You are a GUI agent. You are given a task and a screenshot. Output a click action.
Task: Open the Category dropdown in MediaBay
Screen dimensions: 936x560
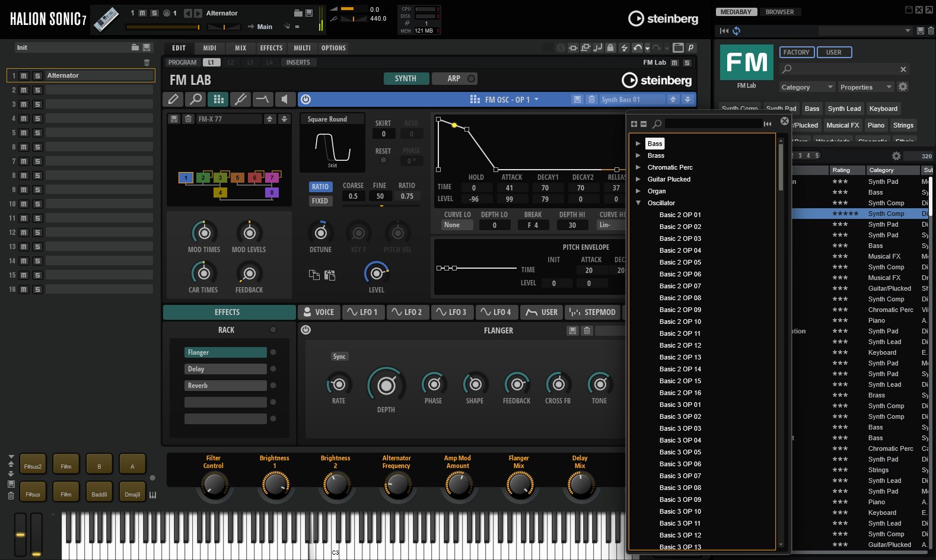[807, 87]
